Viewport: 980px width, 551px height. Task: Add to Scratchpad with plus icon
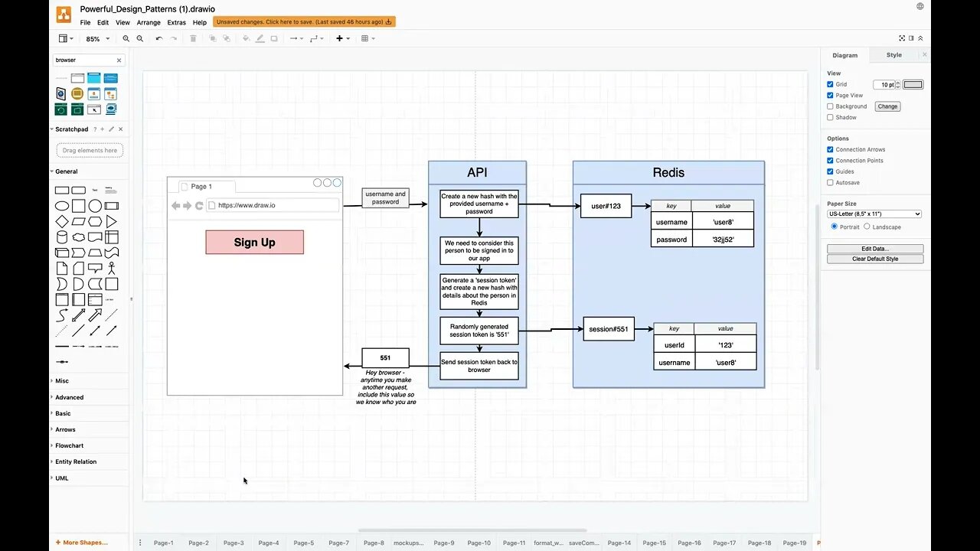(103, 129)
